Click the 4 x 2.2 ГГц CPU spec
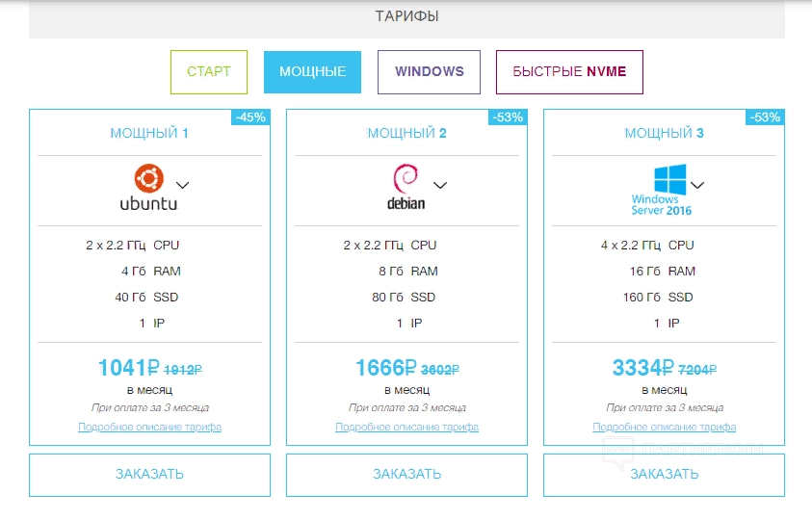The image size is (812, 520). (x=647, y=246)
